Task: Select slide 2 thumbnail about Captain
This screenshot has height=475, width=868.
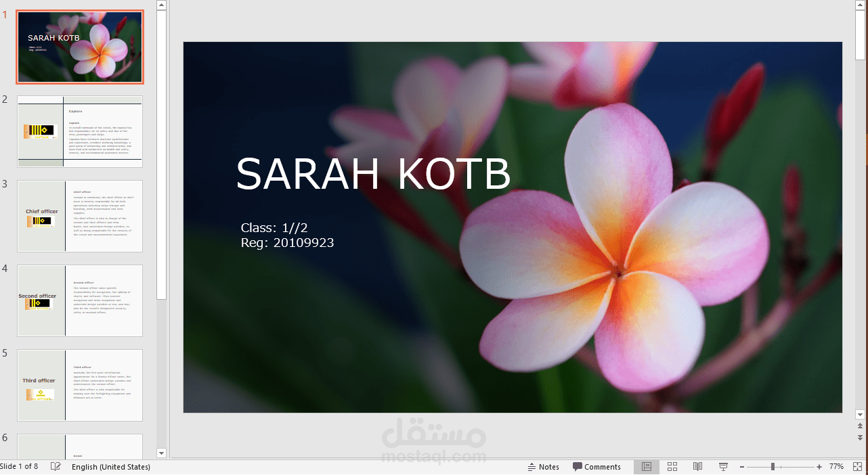Action: (80, 131)
